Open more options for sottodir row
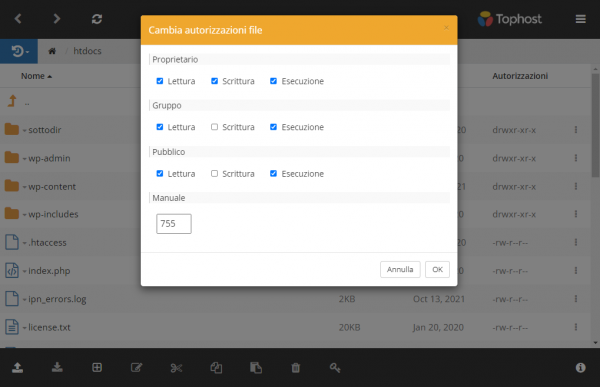 click(x=576, y=130)
